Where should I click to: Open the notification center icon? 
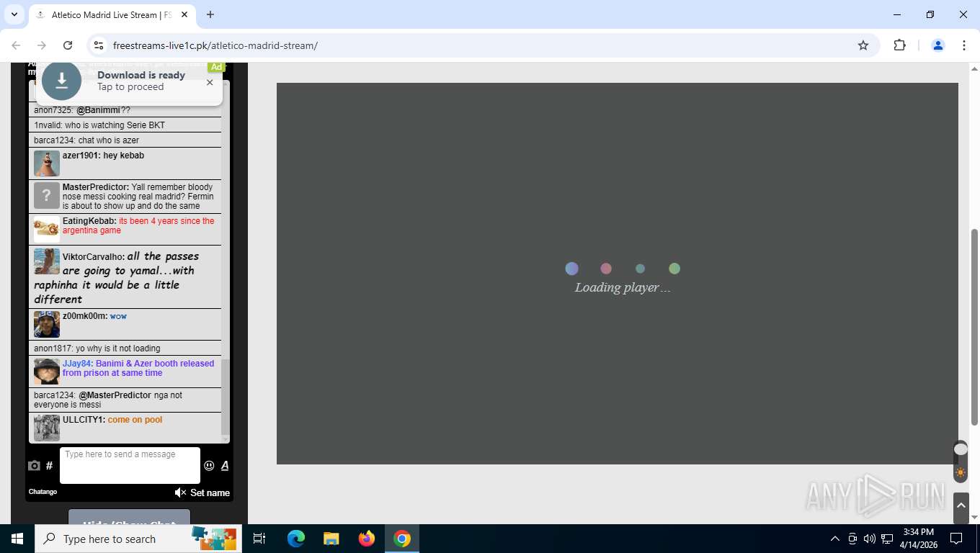tap(956, 539)
